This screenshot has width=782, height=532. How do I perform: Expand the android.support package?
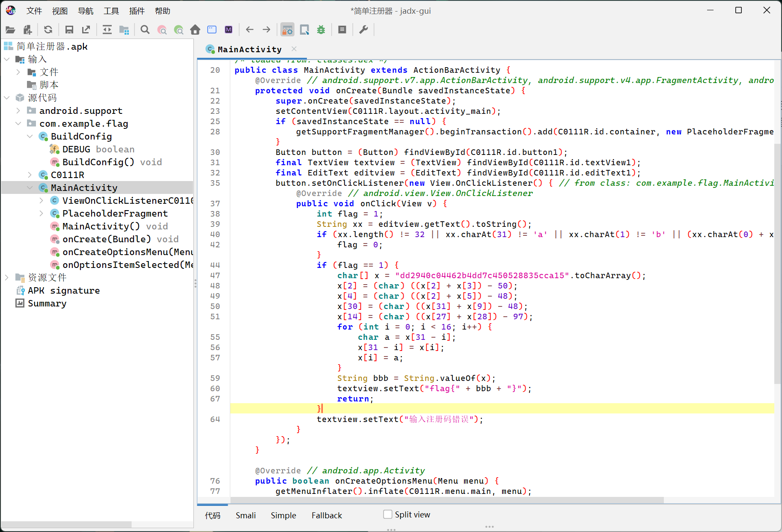pos(18,110)
